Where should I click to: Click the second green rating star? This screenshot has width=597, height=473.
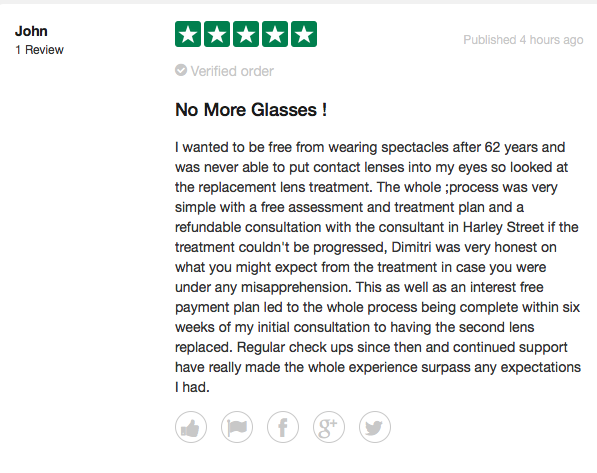[x=217, y=34]
